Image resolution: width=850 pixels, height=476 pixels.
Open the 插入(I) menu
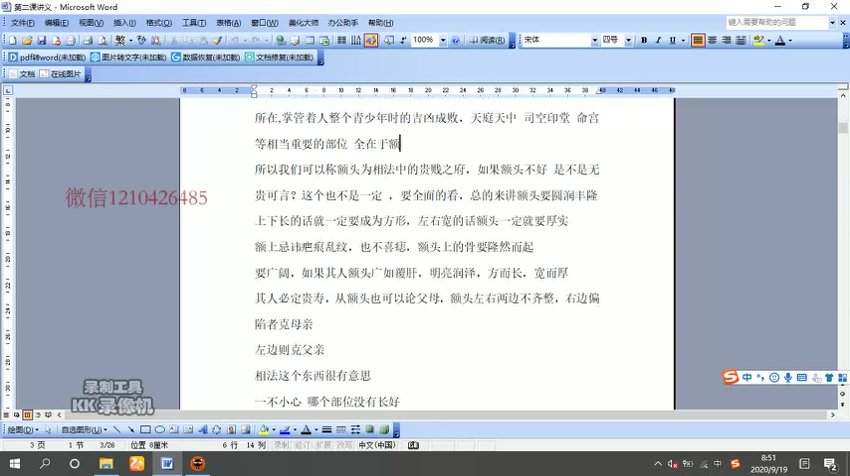[124, 23]
